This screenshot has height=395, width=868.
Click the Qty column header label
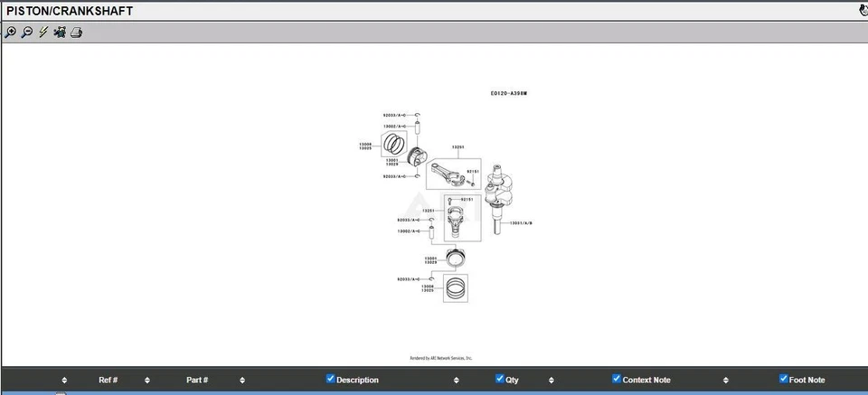point(512,380)
